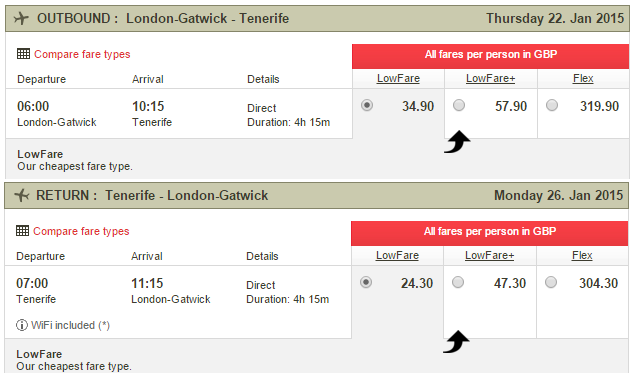Select return LowFare+ 47.30 radio button
The height and width of the screenshot is (377, 635).
pos(458,282)
